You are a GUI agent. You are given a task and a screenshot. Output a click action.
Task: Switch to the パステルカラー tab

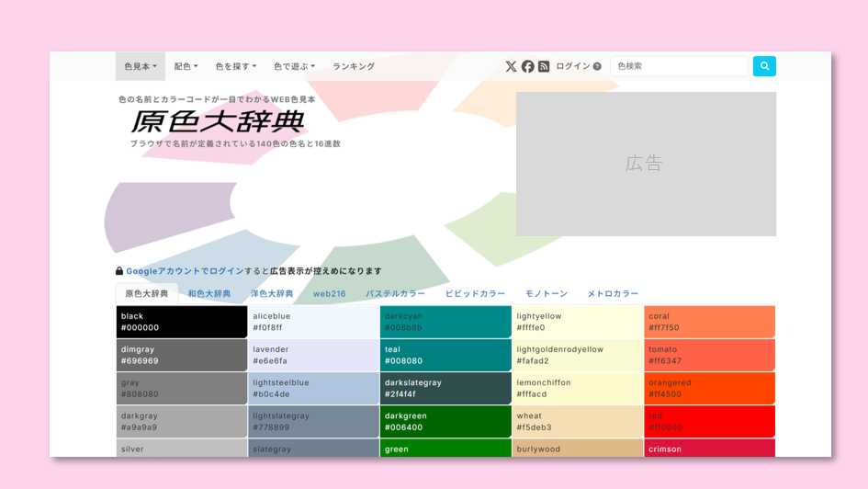395,293
